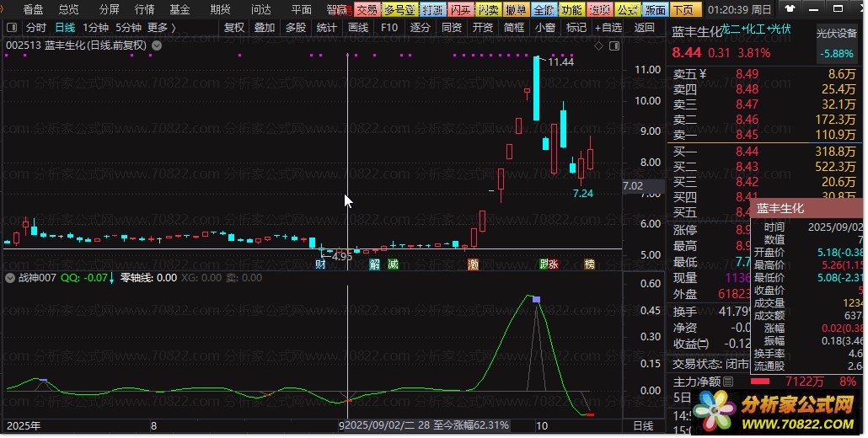The image size is (868, 438).
Task: Toggle the side panel icon beside 分时
Action: coord(12,28)
